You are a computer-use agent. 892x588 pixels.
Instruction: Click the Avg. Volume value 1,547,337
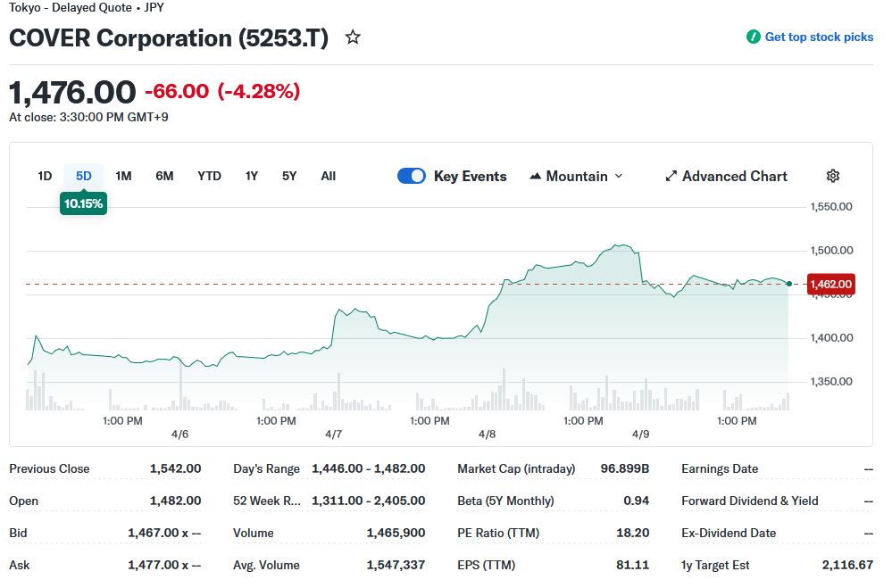tap(396, 566)
